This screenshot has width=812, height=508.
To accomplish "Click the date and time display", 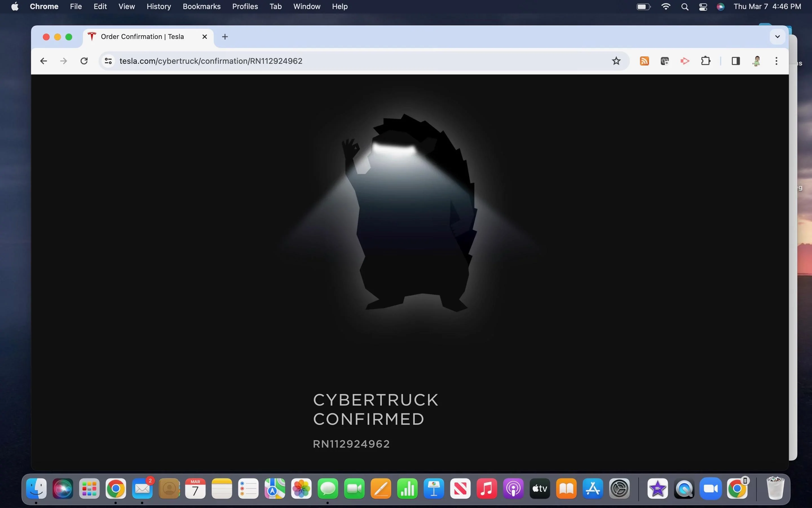I will (x=767, y=6).
